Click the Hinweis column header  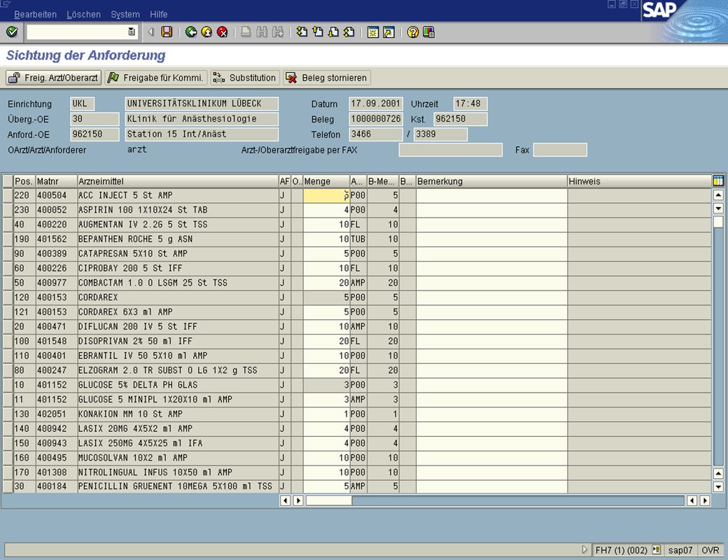pos(639,181)
